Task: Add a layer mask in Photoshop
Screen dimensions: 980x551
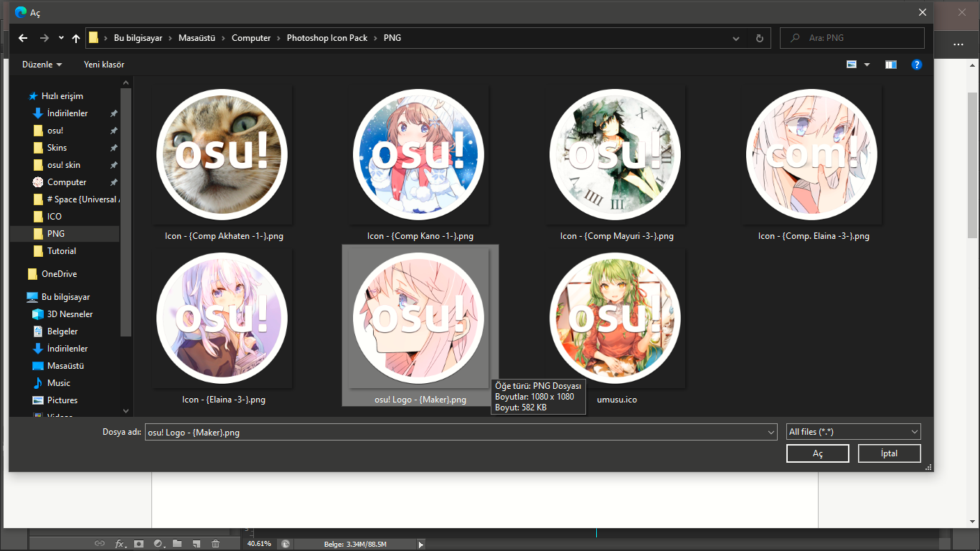Action: coord(139,544)
